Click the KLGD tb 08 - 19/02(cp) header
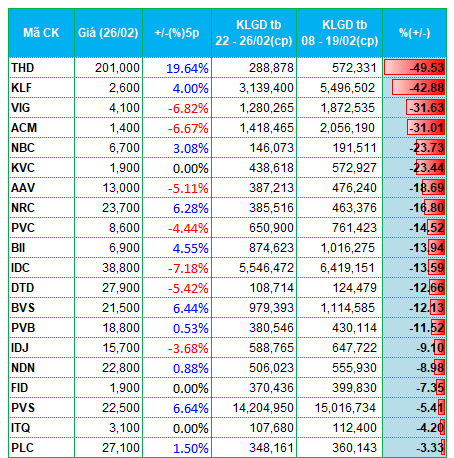The image size is (454, 458). point(340,33)
